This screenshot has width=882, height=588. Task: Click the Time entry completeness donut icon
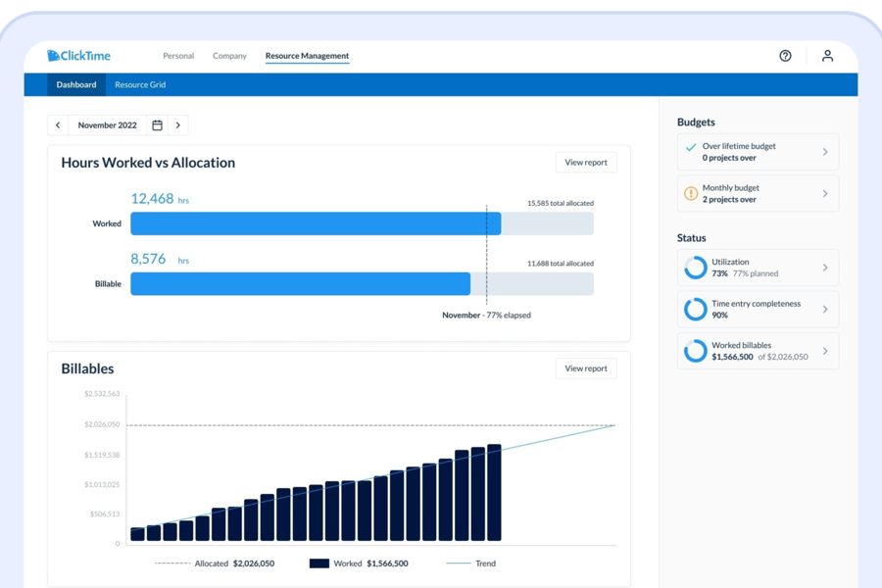(695, 310)
